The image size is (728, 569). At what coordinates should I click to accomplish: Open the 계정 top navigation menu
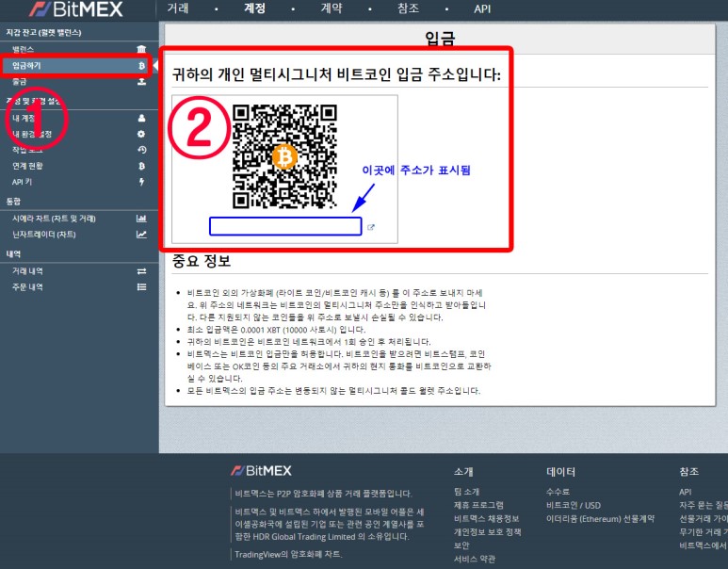tap(254, 8)
